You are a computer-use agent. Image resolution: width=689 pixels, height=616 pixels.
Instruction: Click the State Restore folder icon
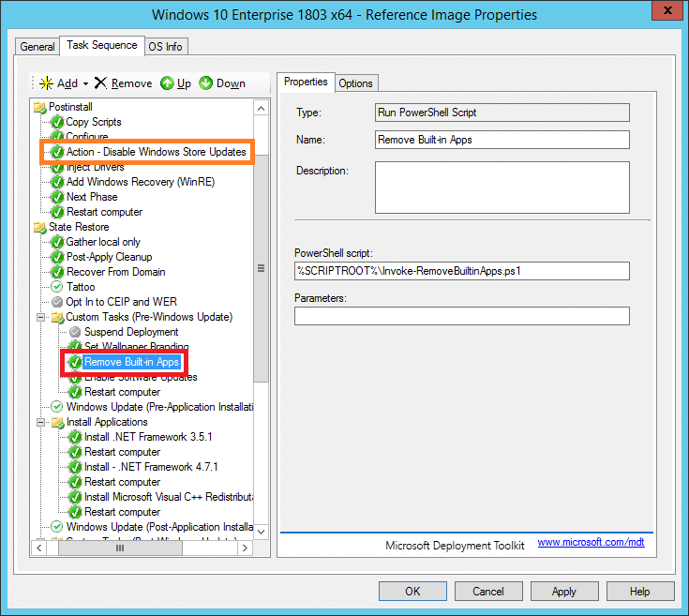[40, 227]
